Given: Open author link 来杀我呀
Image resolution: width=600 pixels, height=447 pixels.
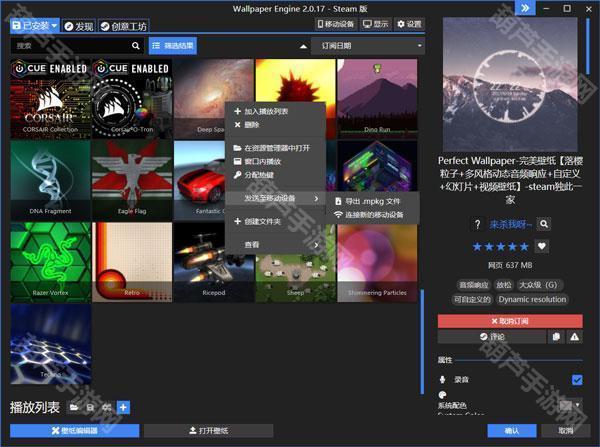Looking at the screenshot, I should (510, 224).
